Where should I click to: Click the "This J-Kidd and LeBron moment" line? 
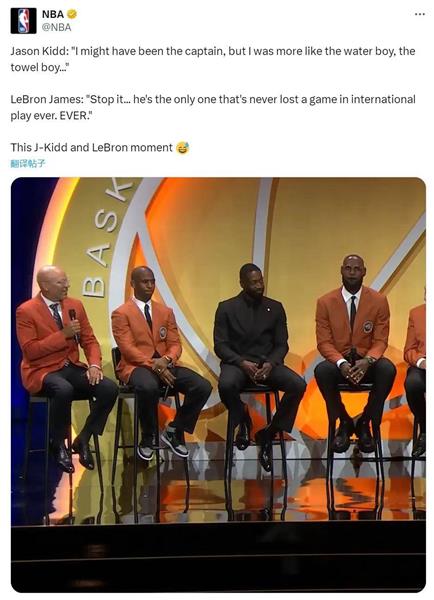[91, 148]
